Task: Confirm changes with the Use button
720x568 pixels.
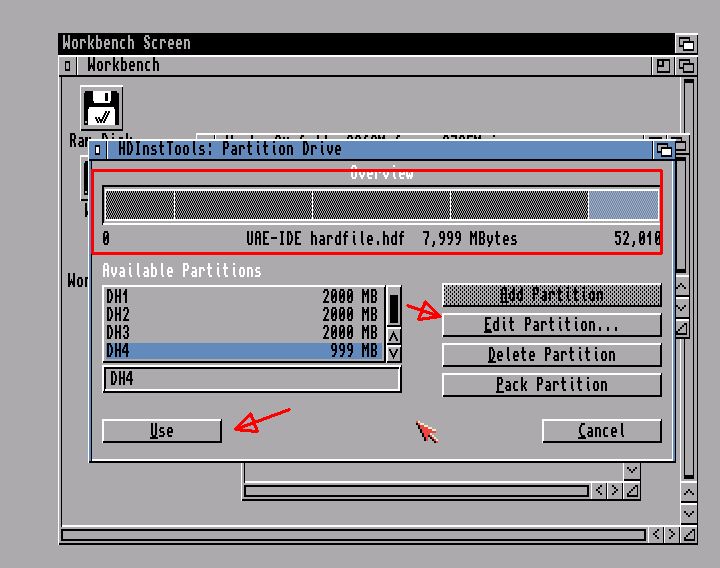Action: 161,430
